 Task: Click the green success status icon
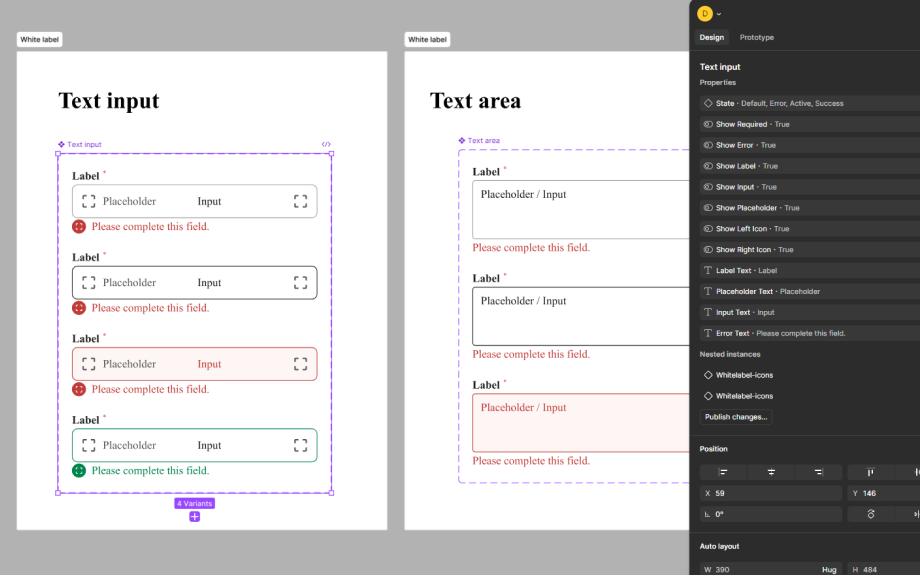pos(79,471)
